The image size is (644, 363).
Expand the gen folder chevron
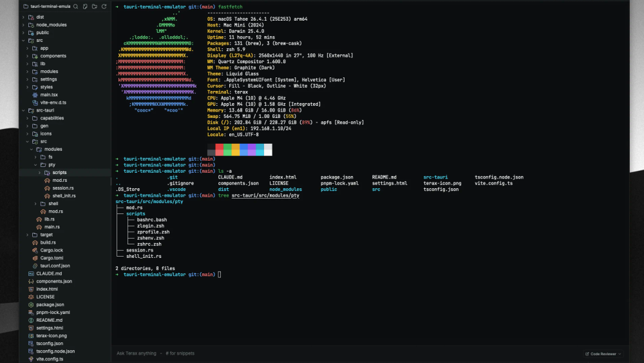coord(28,126)
